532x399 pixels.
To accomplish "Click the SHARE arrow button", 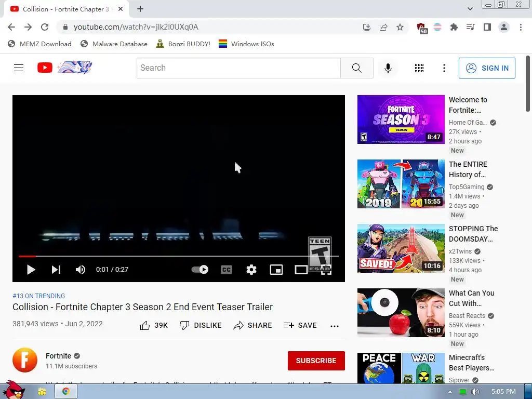I will 253,325.
